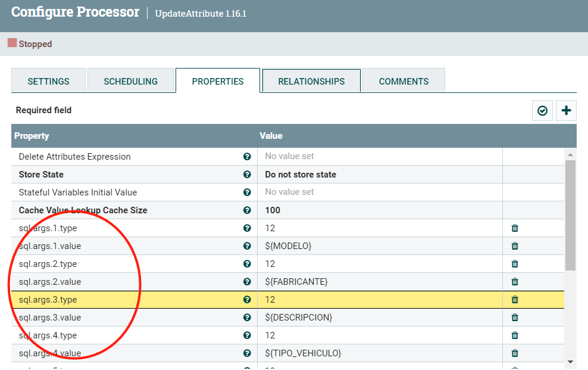Delete the sql.args.2.type property

(515, 264)
